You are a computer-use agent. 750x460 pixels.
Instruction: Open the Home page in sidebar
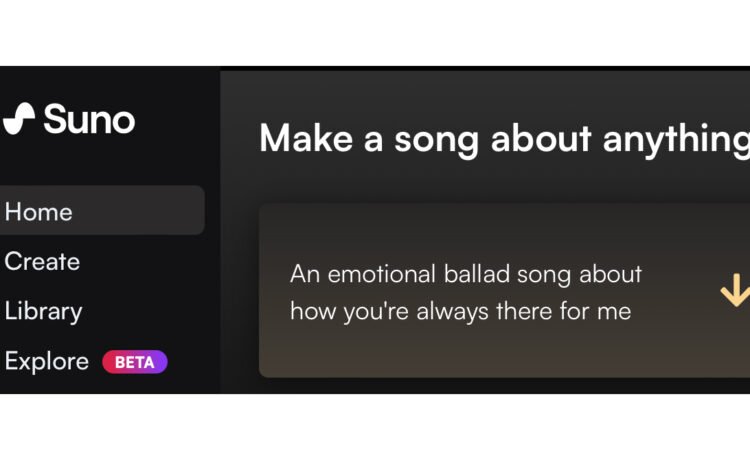coord(39,212)
